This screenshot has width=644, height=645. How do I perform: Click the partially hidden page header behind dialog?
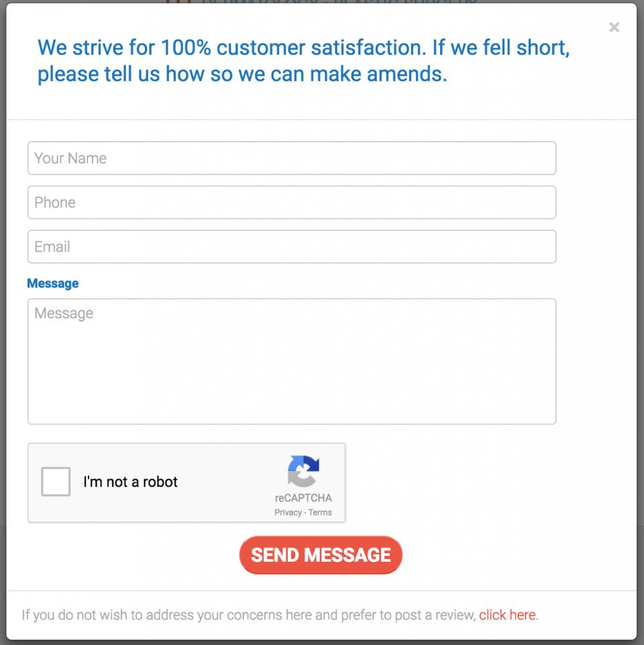point(321,1)
